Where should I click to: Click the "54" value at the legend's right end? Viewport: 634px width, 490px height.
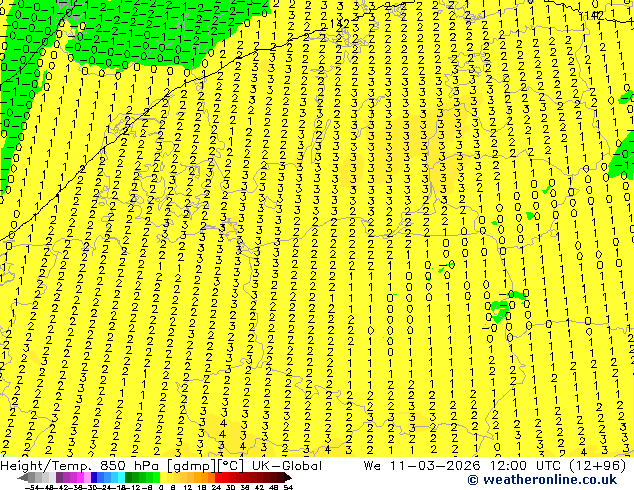(x=288, y=487)
